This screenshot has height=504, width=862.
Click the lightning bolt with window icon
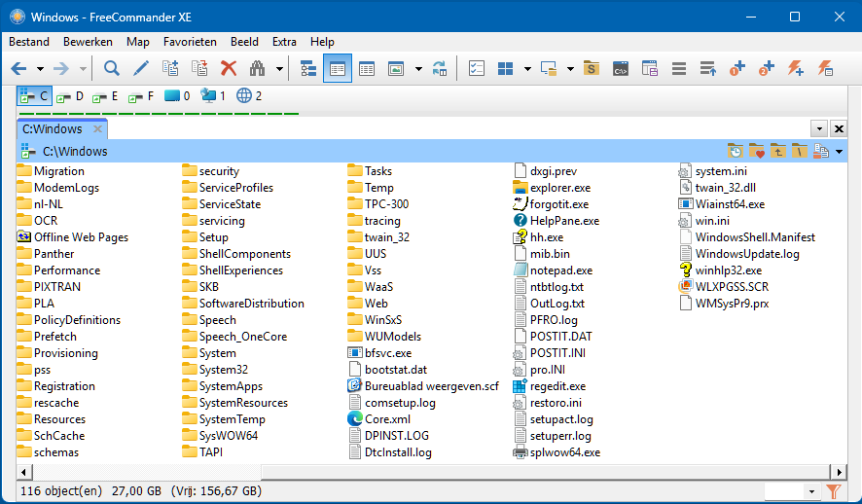click(x=825, y=69)
